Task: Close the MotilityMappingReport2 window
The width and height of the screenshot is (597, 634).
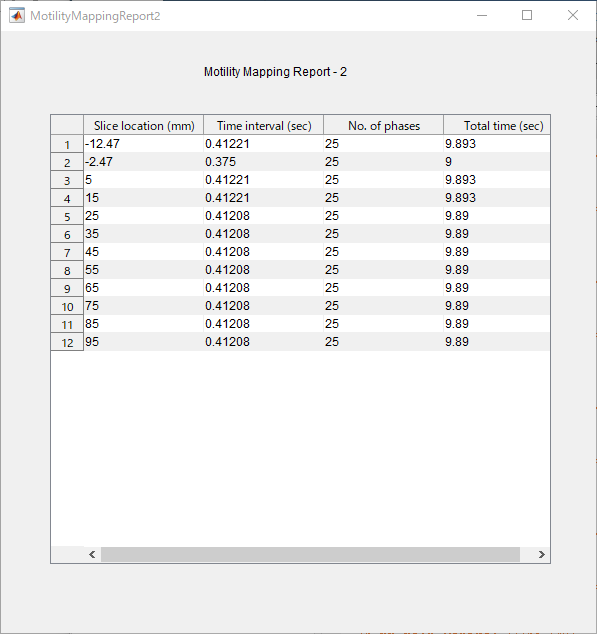Action: tap(572, 15)
